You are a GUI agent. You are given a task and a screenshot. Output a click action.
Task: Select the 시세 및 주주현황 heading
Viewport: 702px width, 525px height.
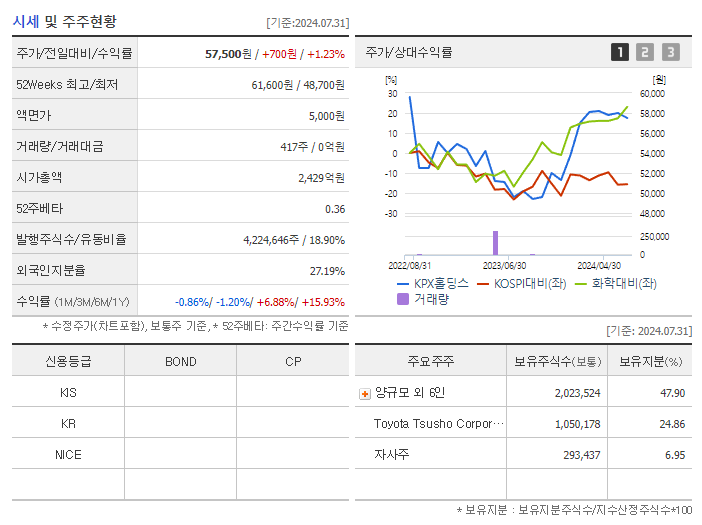(x=65, y=21)
